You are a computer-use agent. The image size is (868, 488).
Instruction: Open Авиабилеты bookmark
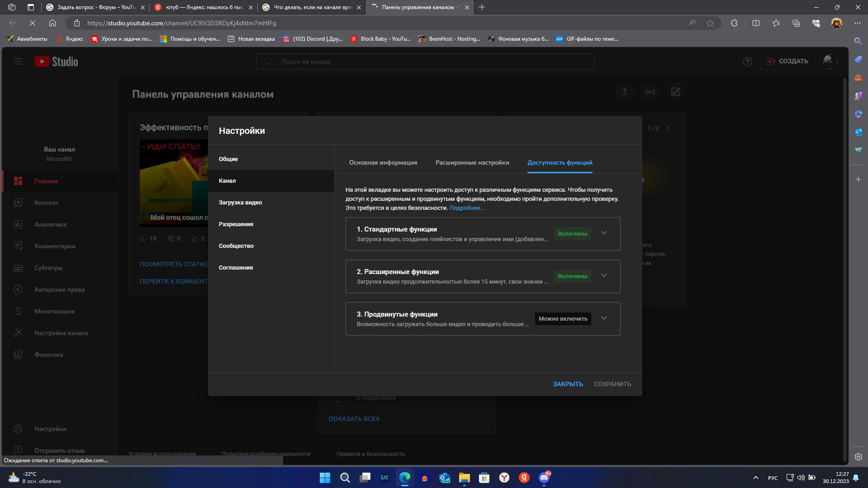[27, 39]
